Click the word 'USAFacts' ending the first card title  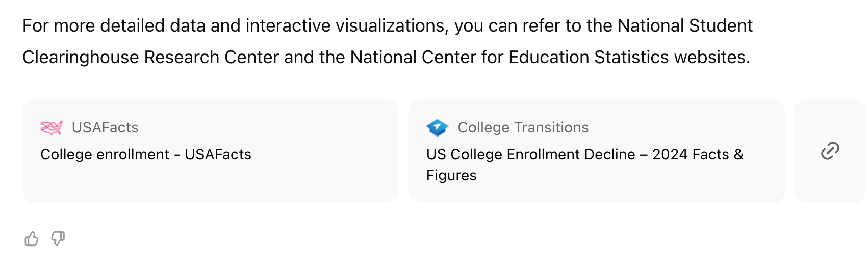(218, 154)
